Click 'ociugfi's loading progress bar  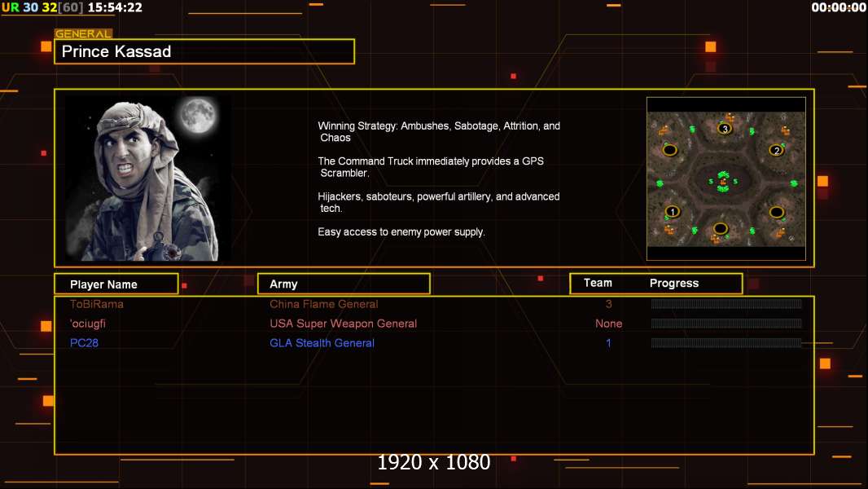pos(726,323)
